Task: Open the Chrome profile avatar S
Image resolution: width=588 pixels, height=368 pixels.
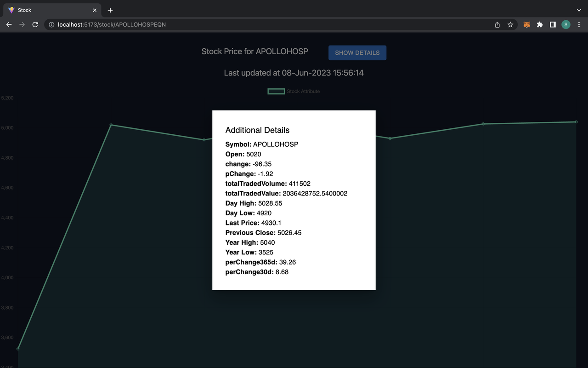Action: click(566, 25)
